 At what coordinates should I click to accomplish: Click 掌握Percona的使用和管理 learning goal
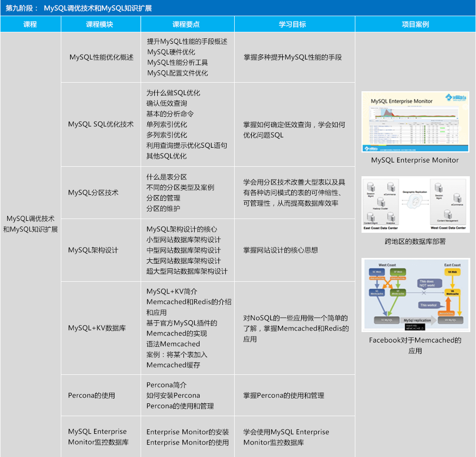click(x=284, y=395)
